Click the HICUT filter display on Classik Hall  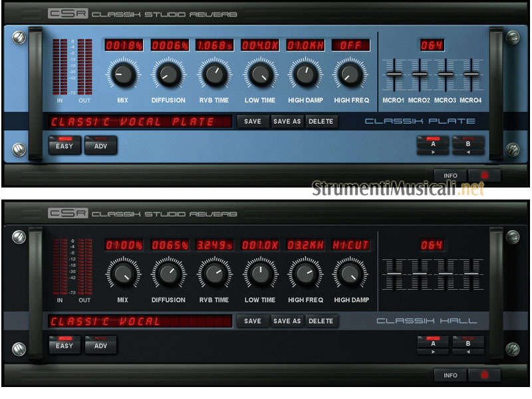coord(350,245)
